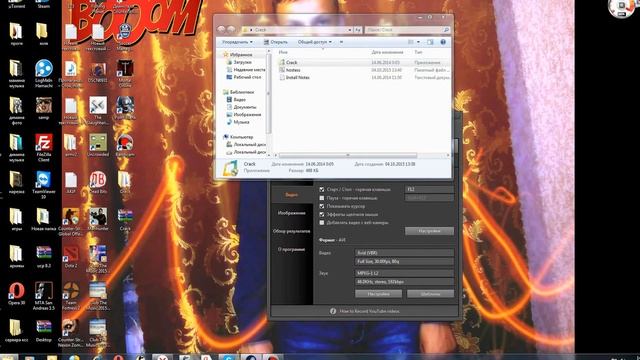640x360 pixels.
Task: Select the Desktop archive icon
Action: [x=44, y=331]
